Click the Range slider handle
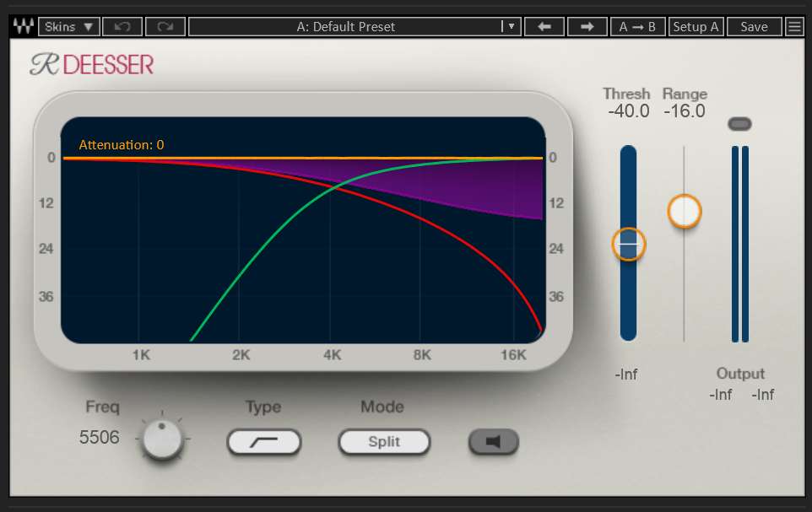This screenshot has height=512, width=812. click(685, 211)
